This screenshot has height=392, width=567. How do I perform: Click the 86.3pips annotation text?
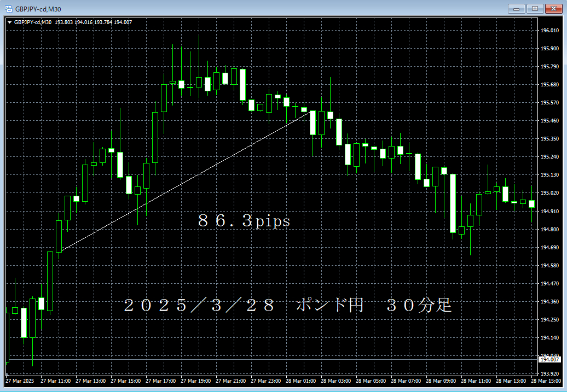point(243,221)
